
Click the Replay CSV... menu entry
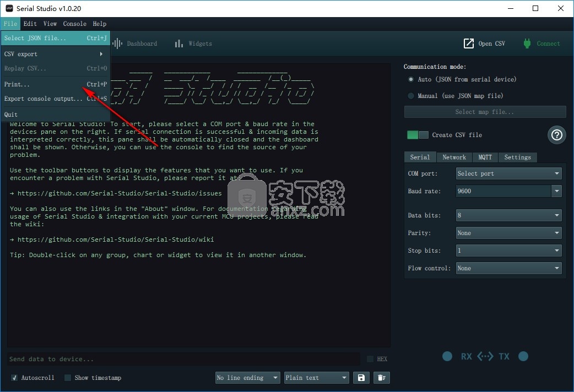tap(55, 68)
